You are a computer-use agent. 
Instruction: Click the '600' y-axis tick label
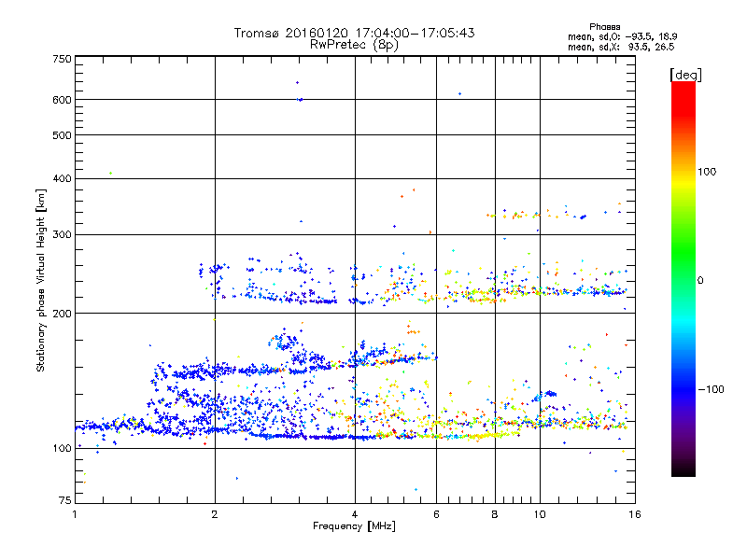point(62,100)
